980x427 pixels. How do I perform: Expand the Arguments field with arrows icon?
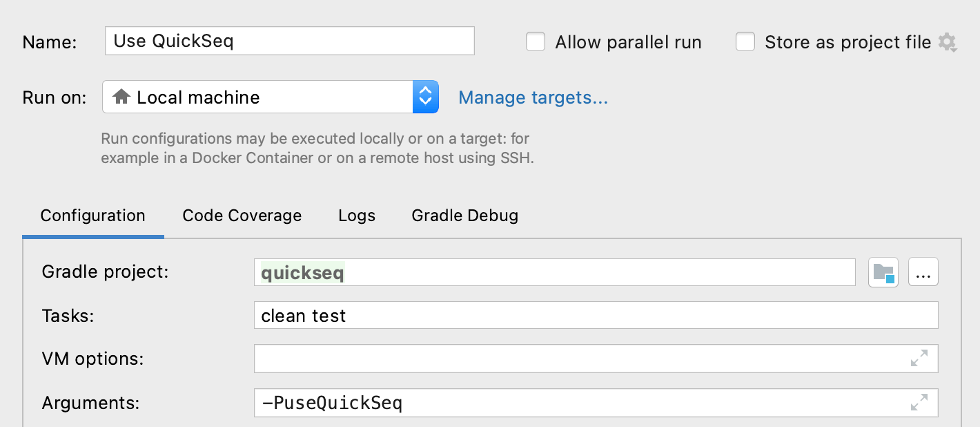919,402
